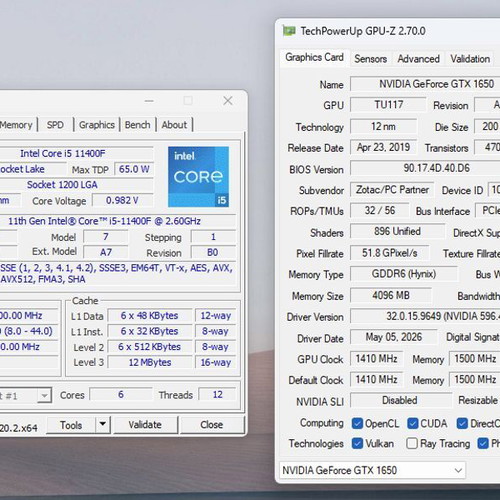Open the Validation tab in GPU-Z

point(470,59)
